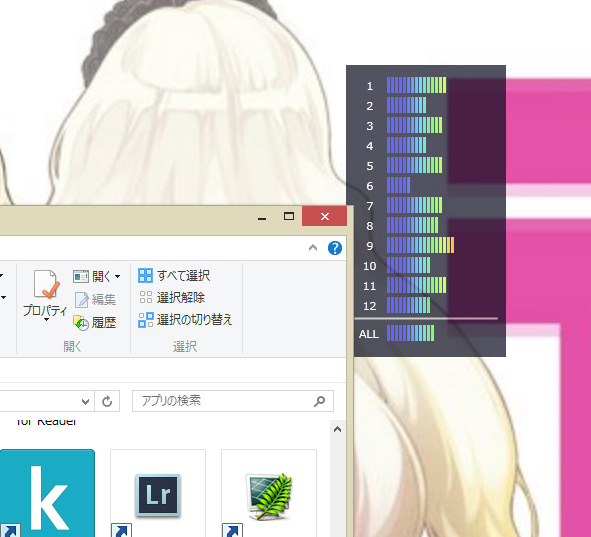Open the monitor with green leaf shortcut
The height and width of the screenshot is (537, 591).
[x=269, y=496]
